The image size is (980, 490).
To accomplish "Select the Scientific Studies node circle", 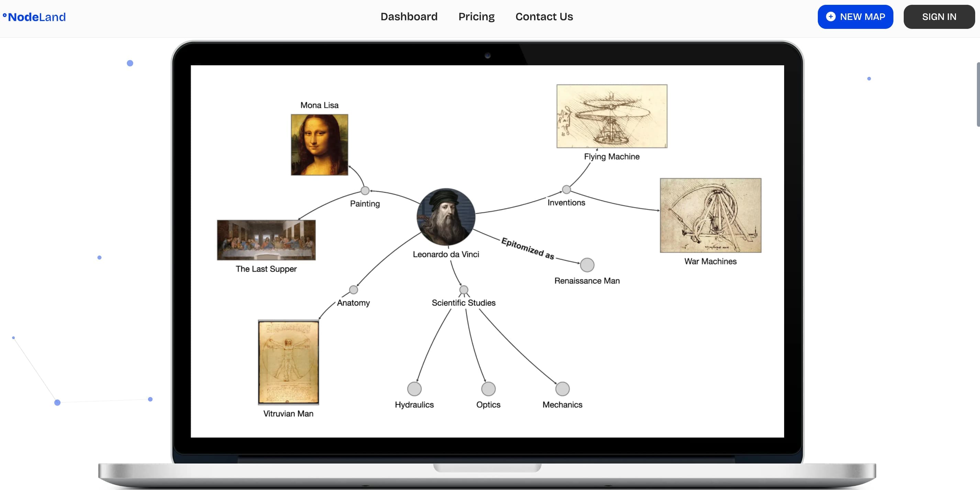I will click(463, 290).
